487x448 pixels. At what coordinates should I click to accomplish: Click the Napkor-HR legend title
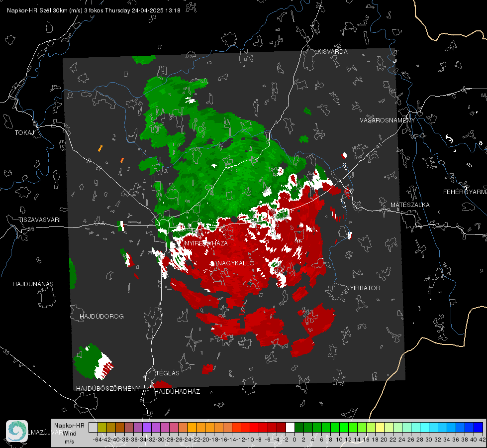click(x=69, y=426)
